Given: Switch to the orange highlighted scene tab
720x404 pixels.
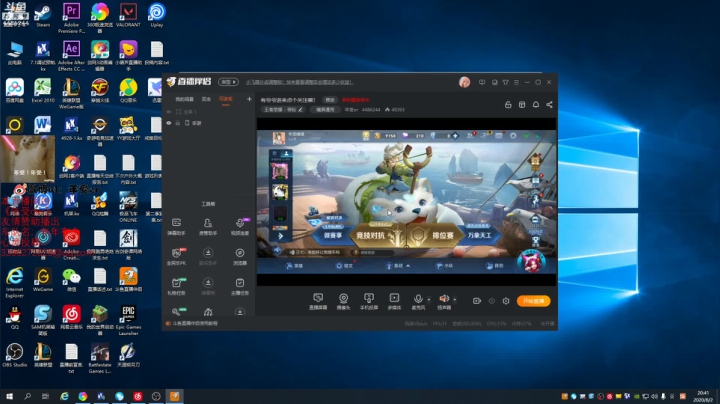Looking at the screenshot, I should pyautogui.click(x=225, y=99).
